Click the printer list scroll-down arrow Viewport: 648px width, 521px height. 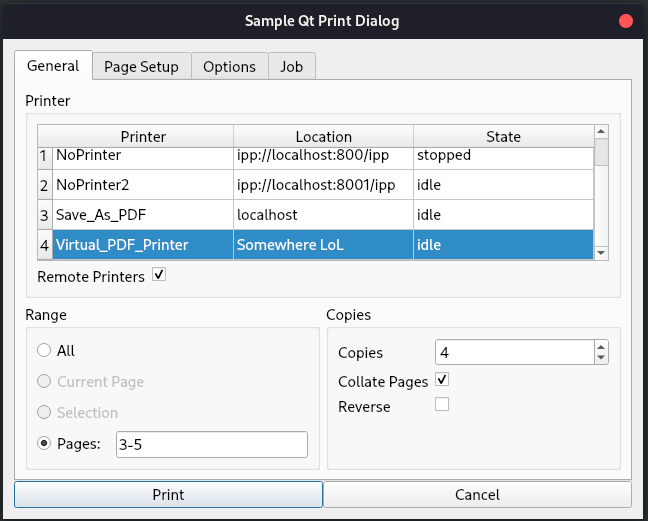pos(601,252)
